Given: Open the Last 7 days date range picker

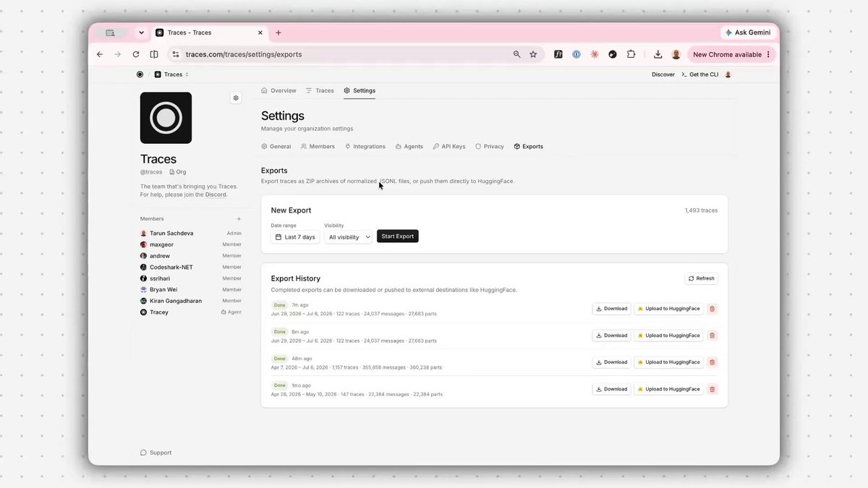Looking at the screenshot, I should 295,237.
